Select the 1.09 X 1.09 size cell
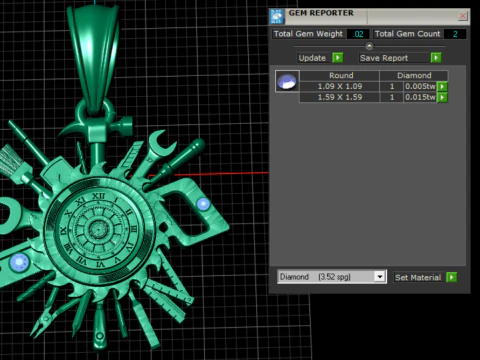Screen dimensions: 480x360 (340, 86)
